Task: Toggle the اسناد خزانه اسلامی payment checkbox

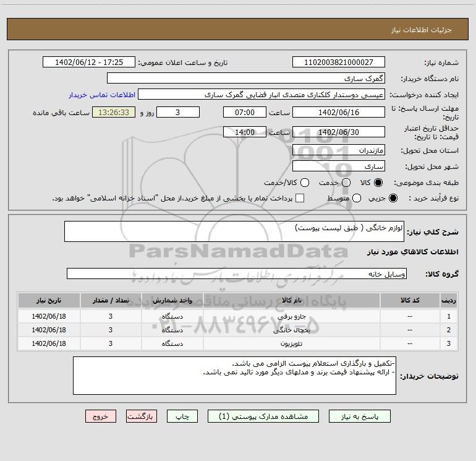Action: (x=300, y=198)
